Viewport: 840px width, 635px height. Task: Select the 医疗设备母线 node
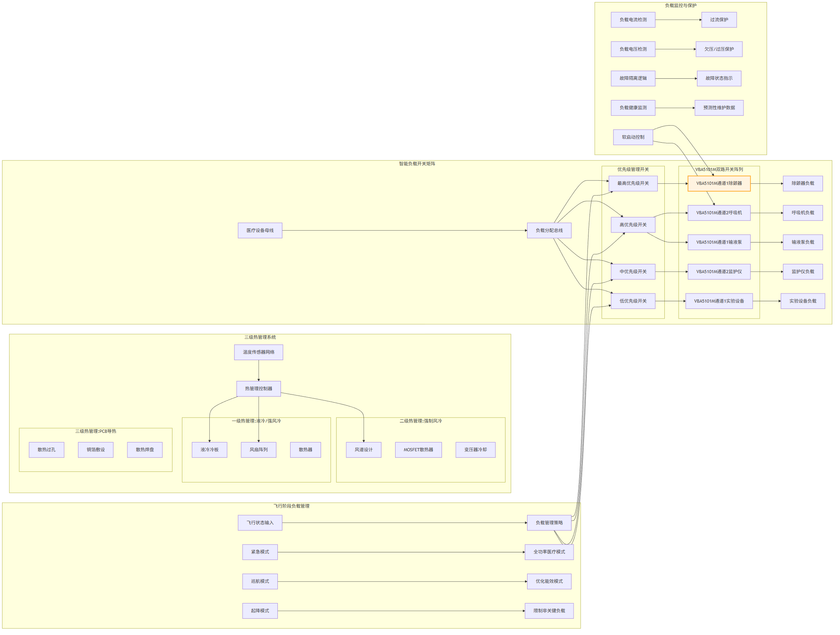[260, 231]
